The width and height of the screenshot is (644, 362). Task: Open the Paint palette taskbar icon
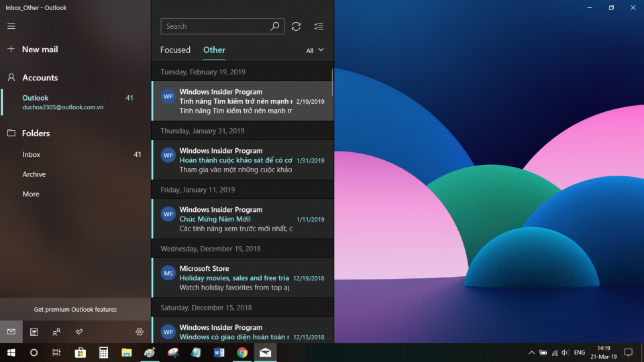[150, 353]
